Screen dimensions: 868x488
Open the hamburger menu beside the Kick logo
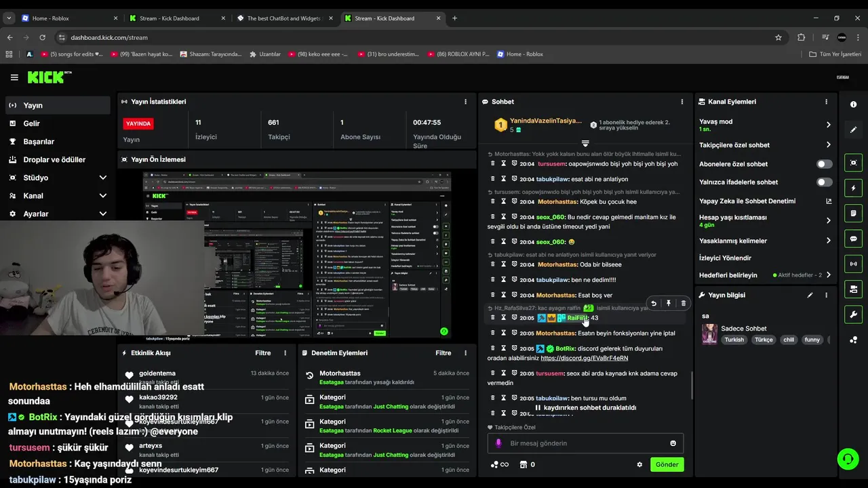[14, 77]
